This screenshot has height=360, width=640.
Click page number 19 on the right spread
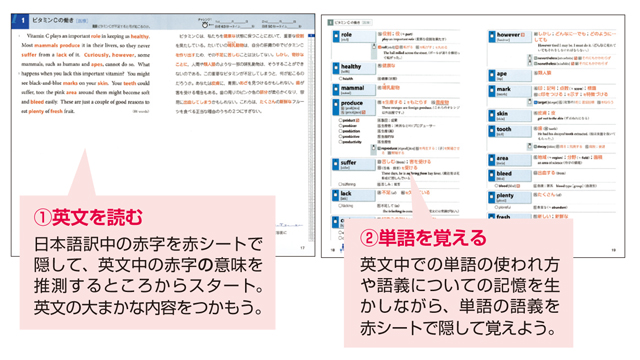[613, 250]
